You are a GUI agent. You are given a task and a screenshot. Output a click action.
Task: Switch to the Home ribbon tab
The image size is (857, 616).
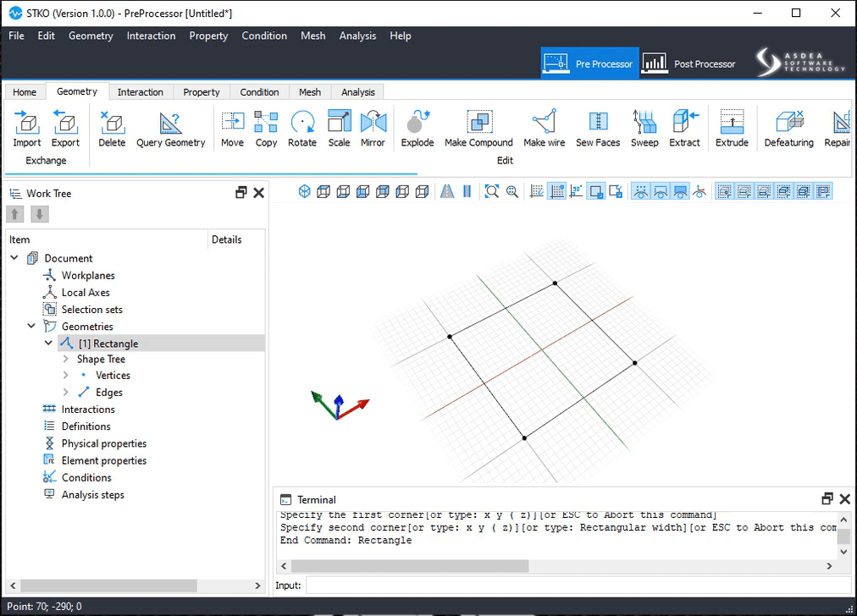(x=25, y=91)
